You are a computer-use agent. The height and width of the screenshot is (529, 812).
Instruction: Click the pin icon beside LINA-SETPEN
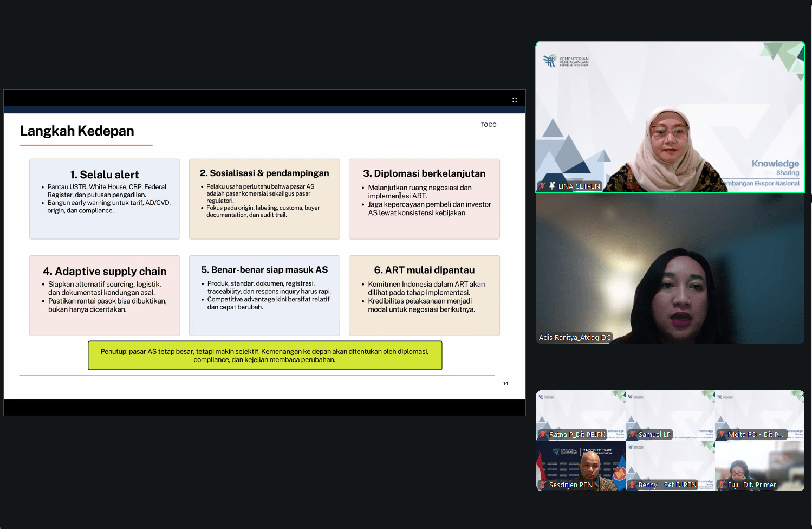(552, 186)
